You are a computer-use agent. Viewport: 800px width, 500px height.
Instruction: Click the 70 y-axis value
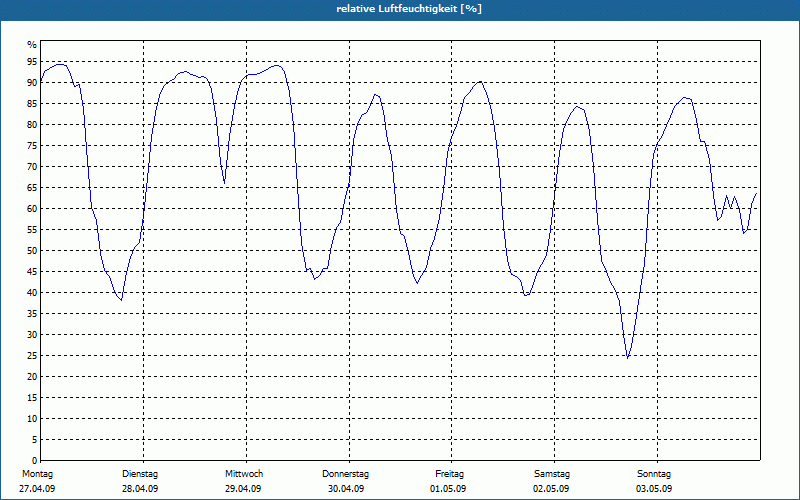coord(32,167)
